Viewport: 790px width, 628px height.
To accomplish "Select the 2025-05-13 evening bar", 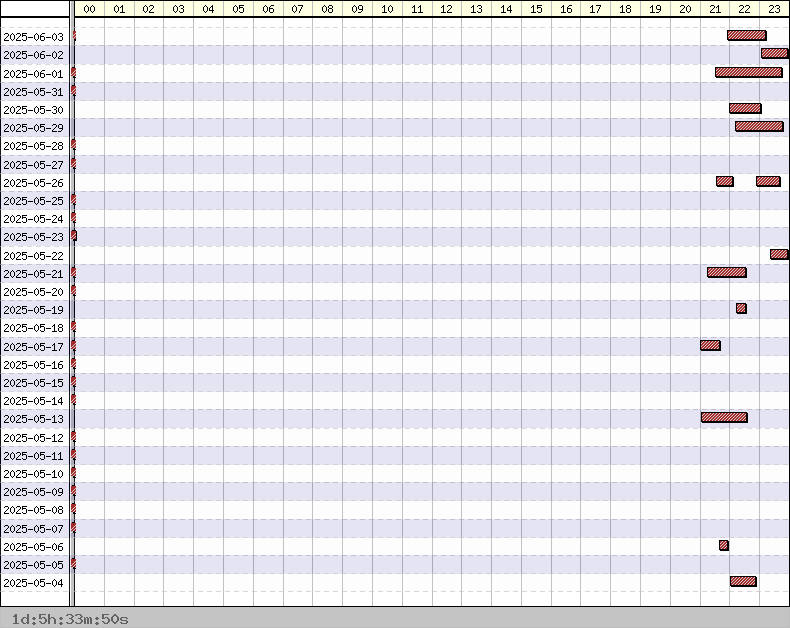I will 724,417.
